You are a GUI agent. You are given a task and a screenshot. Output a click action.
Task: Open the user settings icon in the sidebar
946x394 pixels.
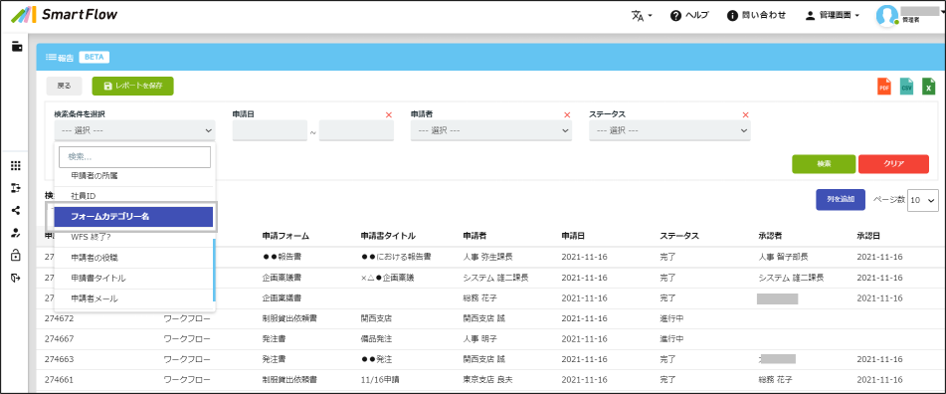point(16,233)
